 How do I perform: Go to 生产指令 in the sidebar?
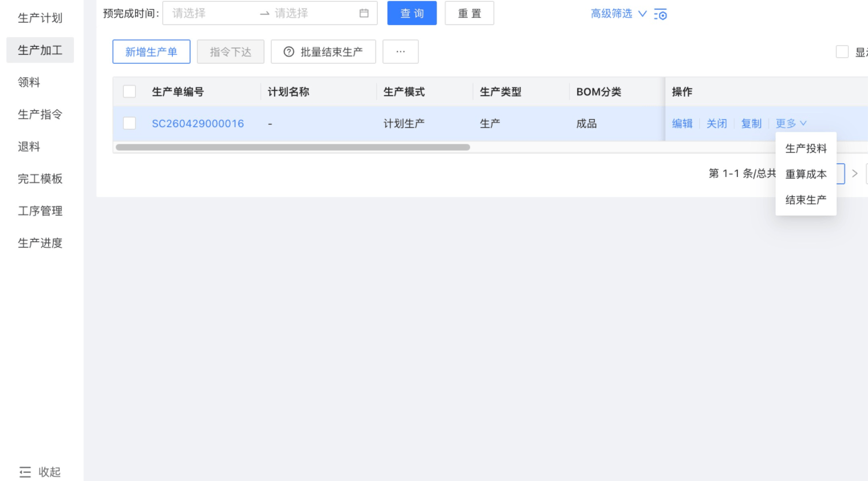click(x=40, y=115)
